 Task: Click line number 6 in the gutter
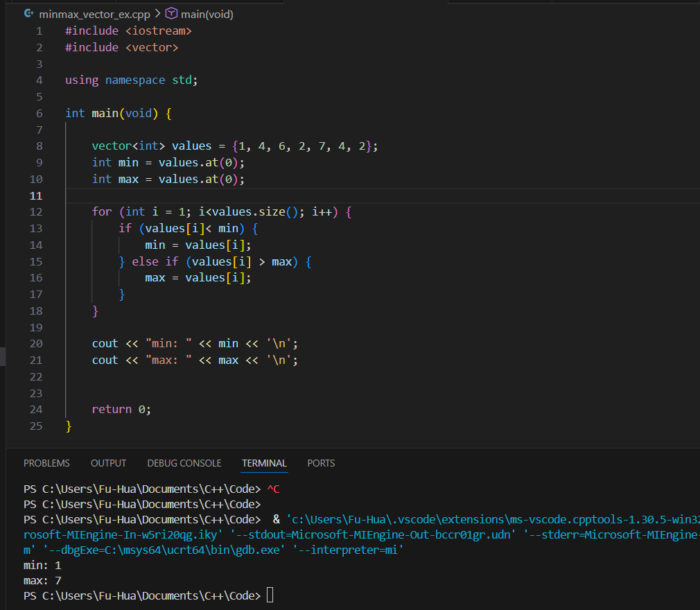pyautogui.click(x=39, y=113)
